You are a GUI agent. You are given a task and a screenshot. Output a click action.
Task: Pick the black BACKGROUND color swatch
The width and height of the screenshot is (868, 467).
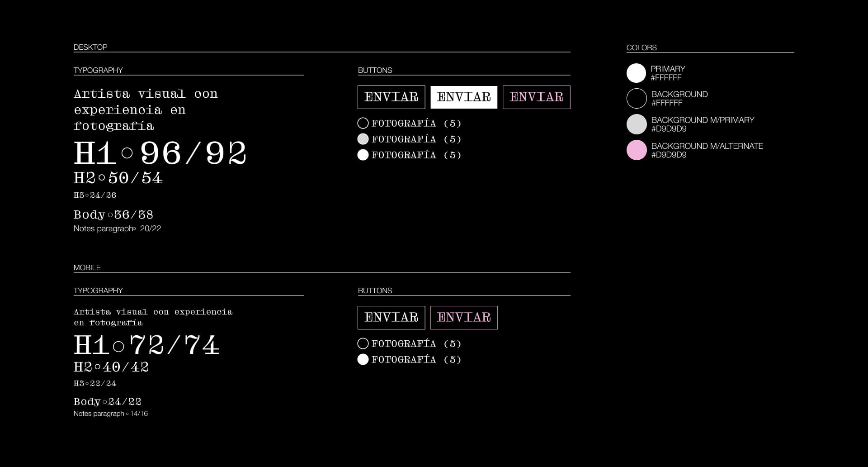(x=637, y=99)
